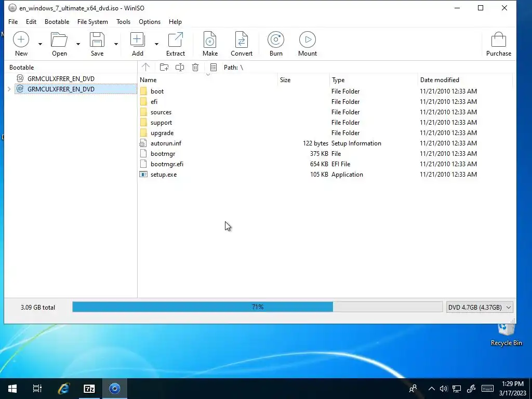532x399 pixels.
Task: Click the Purchase shopping bag icon
Action: click(498, 39)
